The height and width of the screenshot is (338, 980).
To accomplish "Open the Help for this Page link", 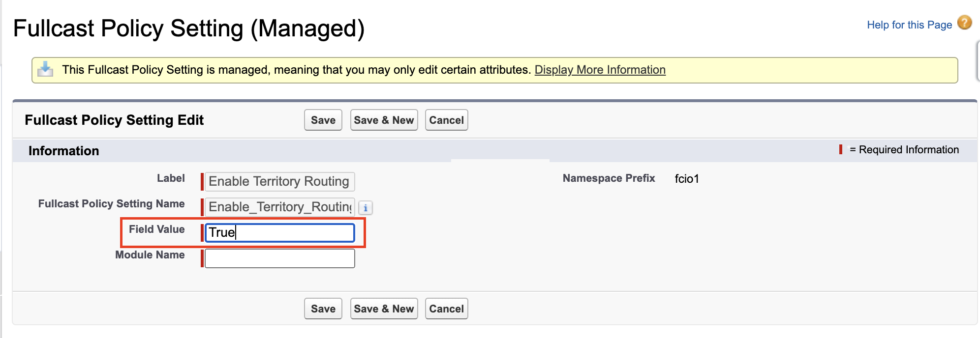I will tap(909, 25).
